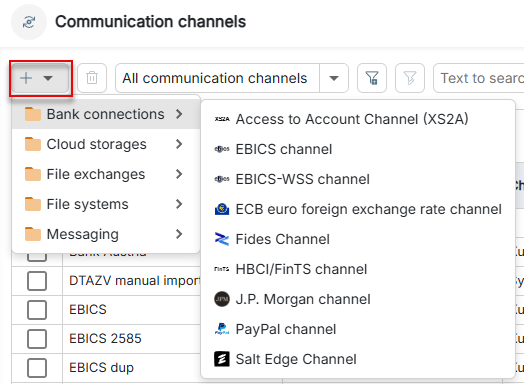The width and height of the screenshot is (524, 384).
Task: Select the EBICS row name cell
Action: (x=88, y=309)
